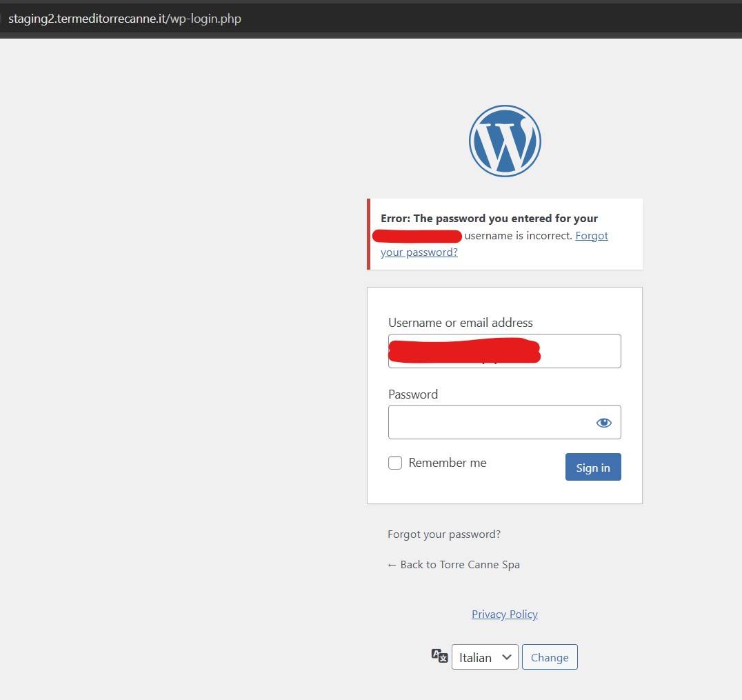This screenshot has height=700, width=742.
Task: Click the Error: The password you entered text
Action: pyautogui.click(x=489, y=218)
